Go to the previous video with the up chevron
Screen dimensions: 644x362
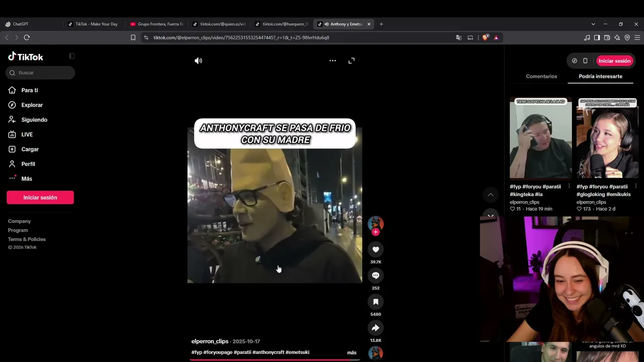pyautogui.click(x=491, y=195)
